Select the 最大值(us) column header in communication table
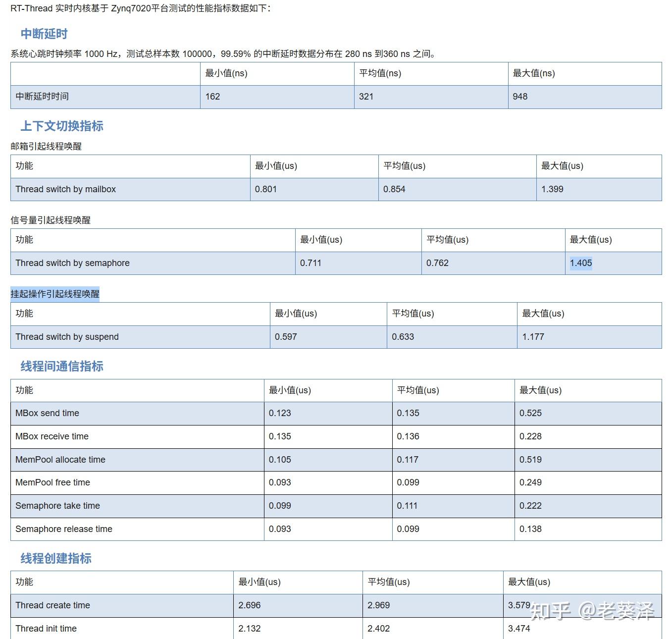This screenshot has width=672, height=639. 540,390
